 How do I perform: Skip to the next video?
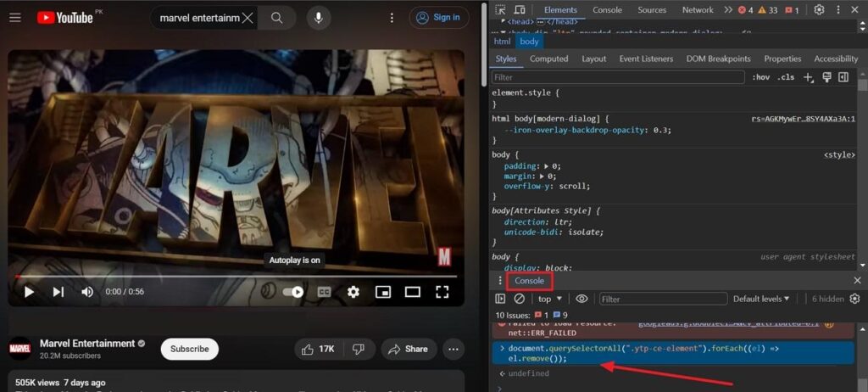[x=58, y=292]
